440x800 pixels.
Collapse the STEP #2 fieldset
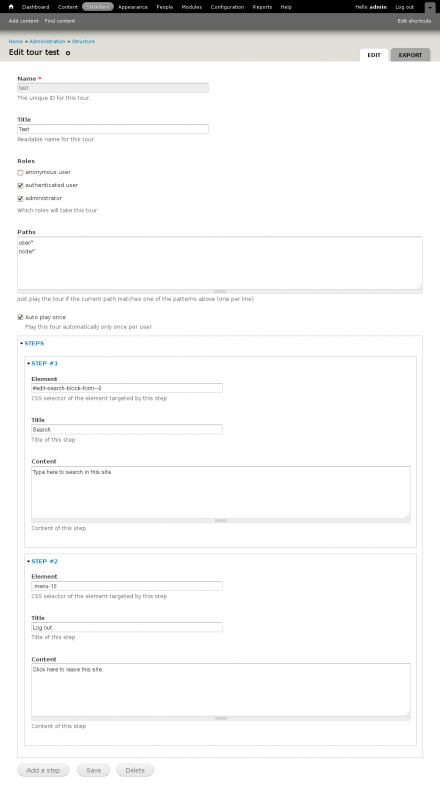point(44,561)
